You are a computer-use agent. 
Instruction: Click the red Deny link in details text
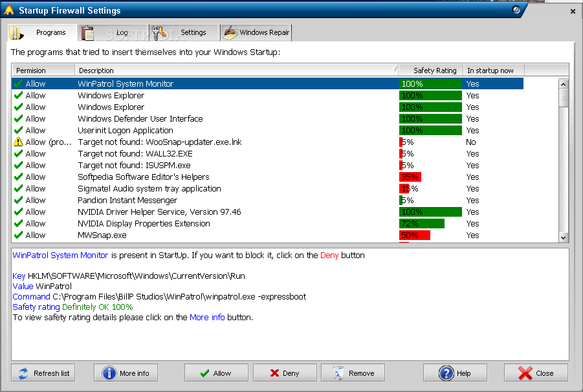pos(329,256)
